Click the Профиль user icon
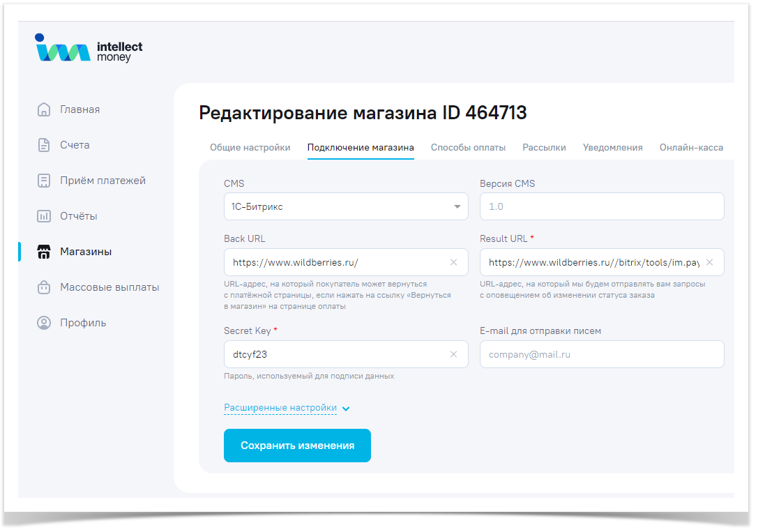 click(x=44, y=323)
